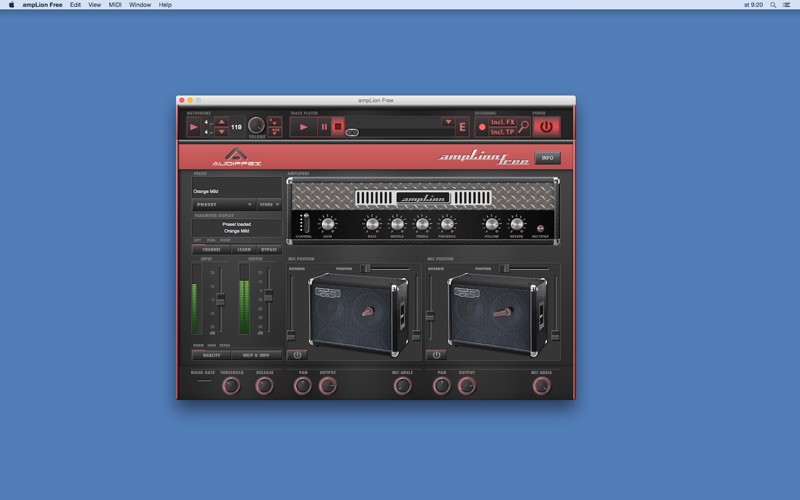Open the lower time signature dropdown
The width and height of the screenshot is (800, 500).
[208, 132]
